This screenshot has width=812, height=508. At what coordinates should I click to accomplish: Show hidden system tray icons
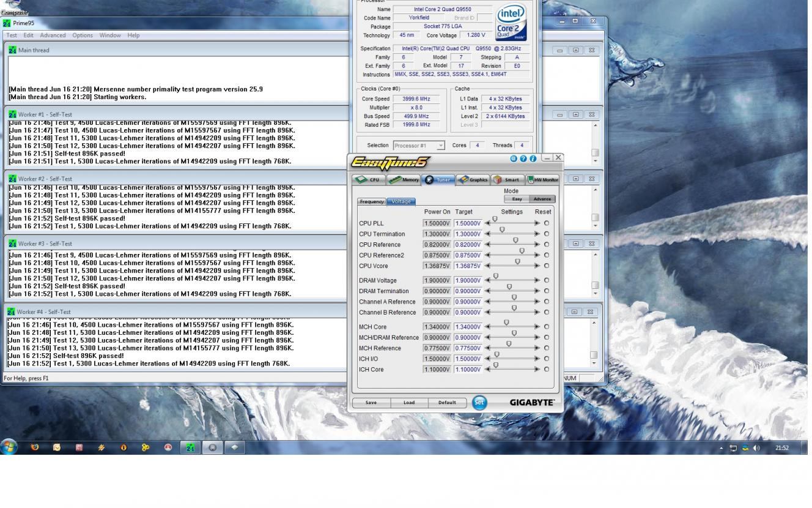point(721,448)
